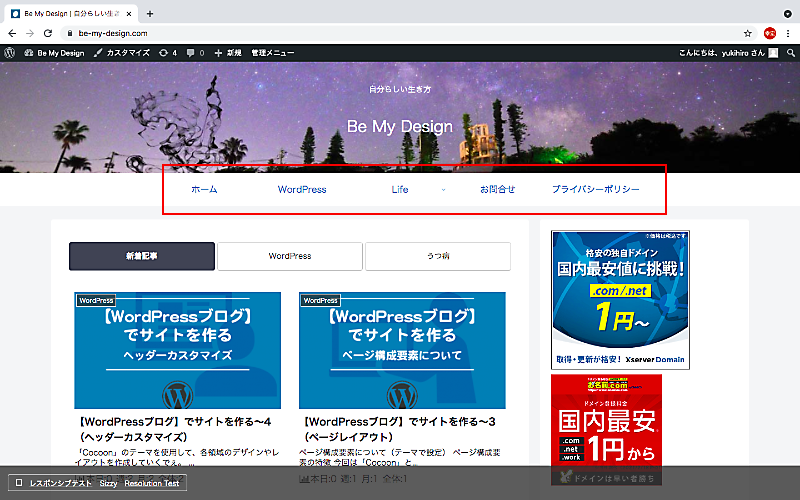Open post title 【WordPressブログ】でサイトを作る〜4
This screenshot has height=500, width=800.
click(176, 429)
